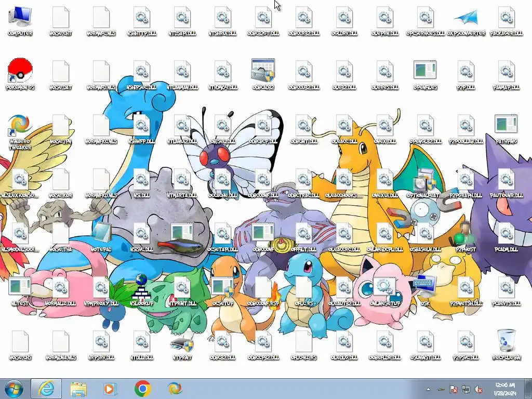Select the NOISE.THA file icon

coord(61,233)
